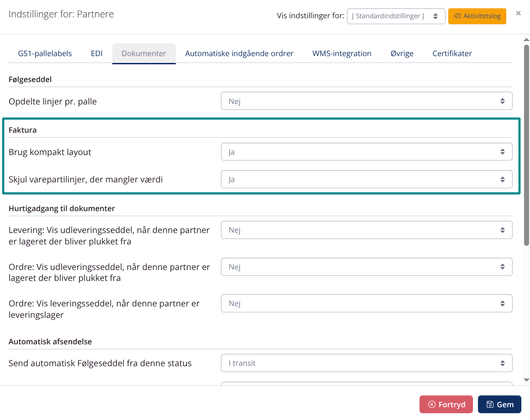The height and width of the screenshot is (420, 530).
Task: Open the Opdelte linjer pr. palle dropdown
Action: [367, 101]
